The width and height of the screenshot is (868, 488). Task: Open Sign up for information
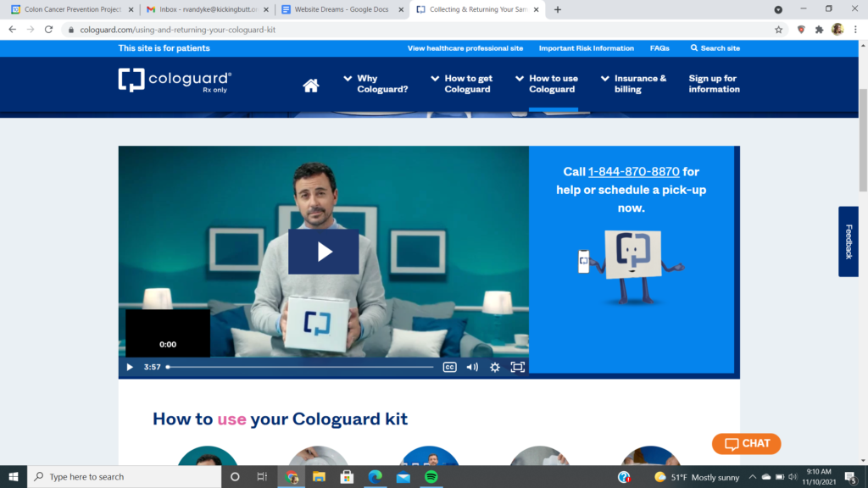(x=714, y=84)
